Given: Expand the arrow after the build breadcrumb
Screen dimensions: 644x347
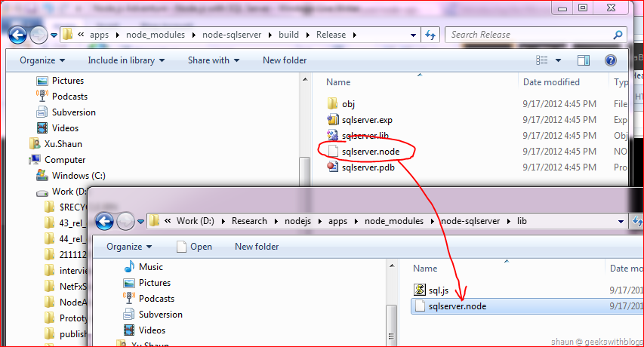Looking at the screenshot, I should coord(307,35).
